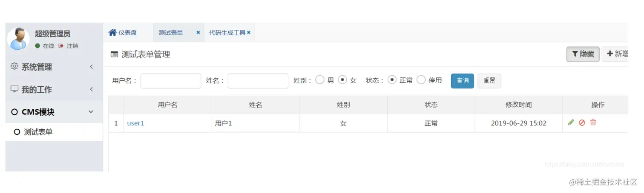Select the 男 gender radio button

(x=319, y=80)
